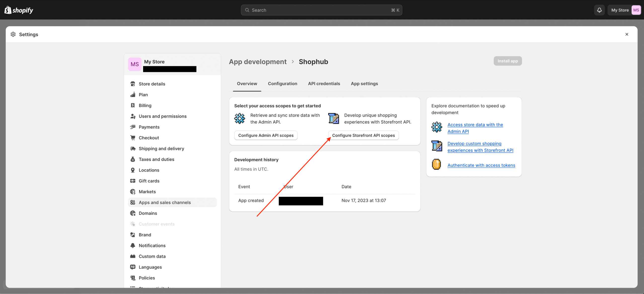Select the Locations pin icon
The image size is (644, 294).
[133, 170]
